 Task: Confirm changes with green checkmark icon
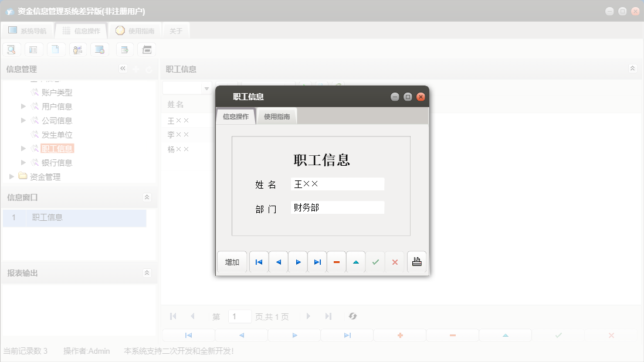(x=375, y=262)
